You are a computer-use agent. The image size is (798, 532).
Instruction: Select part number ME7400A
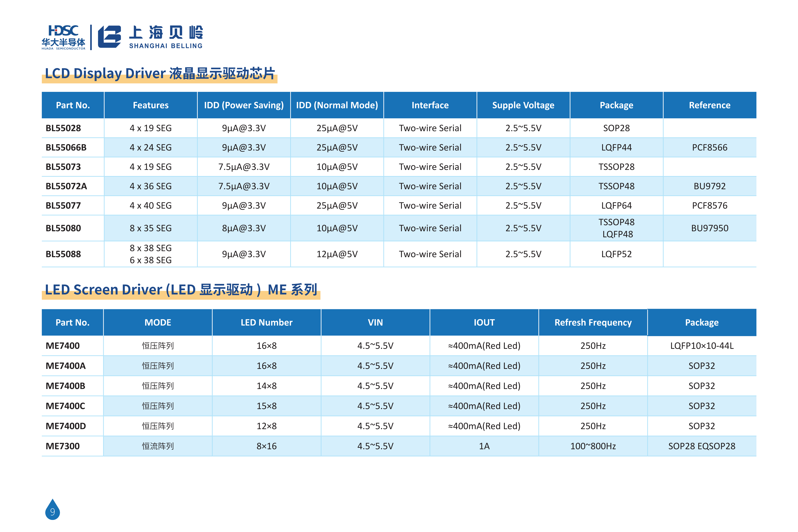pyautogui.click(x=66, y=366)
